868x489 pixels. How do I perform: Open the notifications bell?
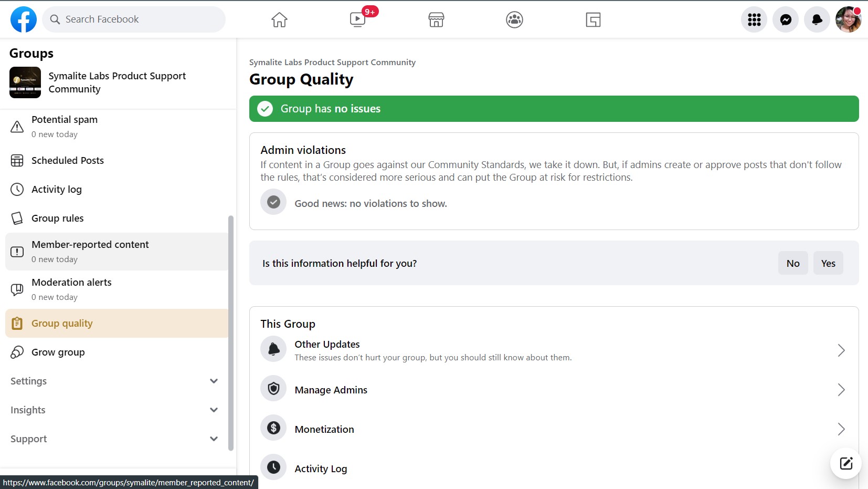(817, 19)
